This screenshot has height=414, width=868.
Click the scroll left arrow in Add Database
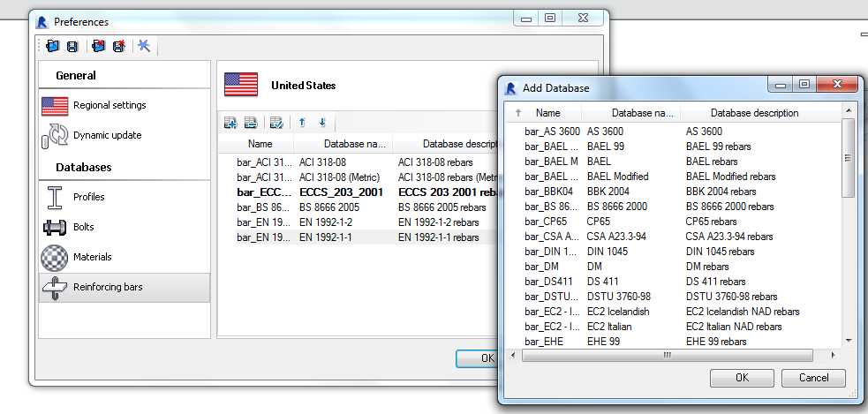513,355
